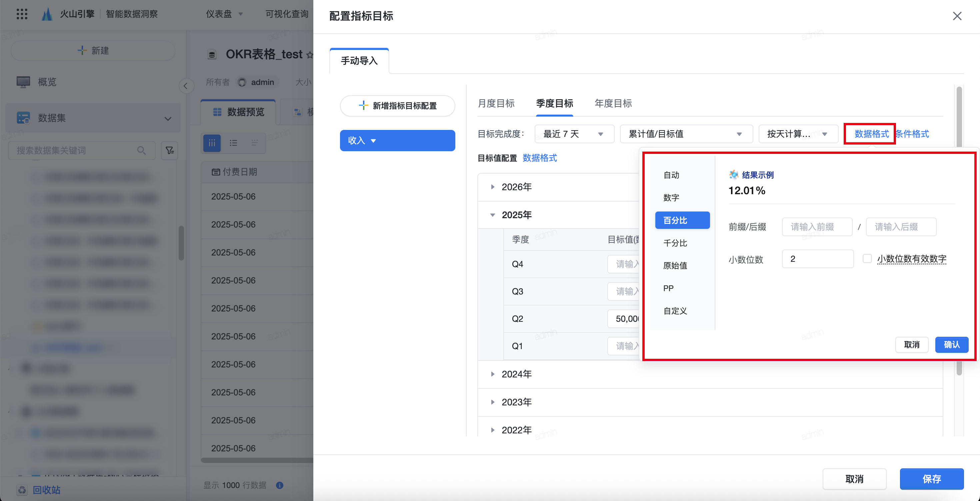Click the 搜索数据集关键词 search box
The width and height of the screenshot is (980, 501).
click(x=82, y=151)
